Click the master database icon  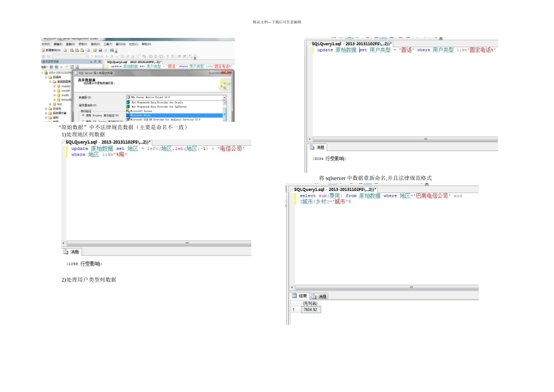coord(59,86)
